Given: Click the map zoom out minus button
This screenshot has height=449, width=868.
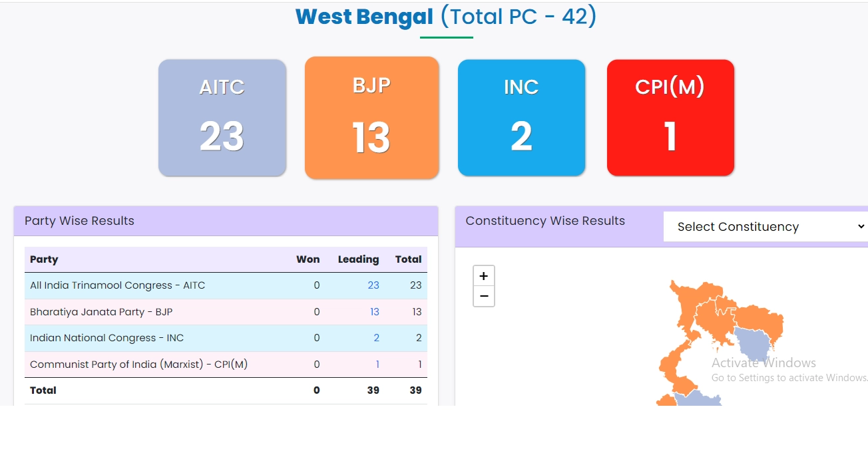Looking at the screenshot, I should tap(483, 297).
